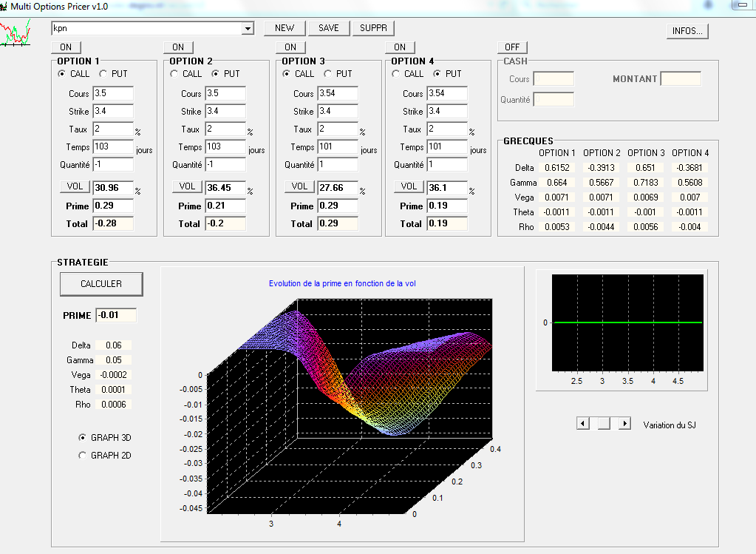Click the SUPPR button
This screenshot has height=554, width=756.
[x=373, y=28]
